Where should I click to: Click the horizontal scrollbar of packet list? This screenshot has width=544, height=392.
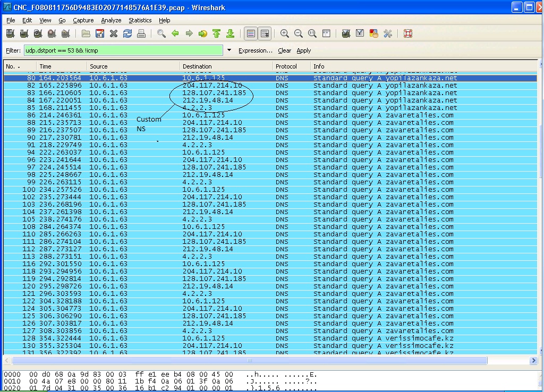pyautogui.click(x=250, y=361)
